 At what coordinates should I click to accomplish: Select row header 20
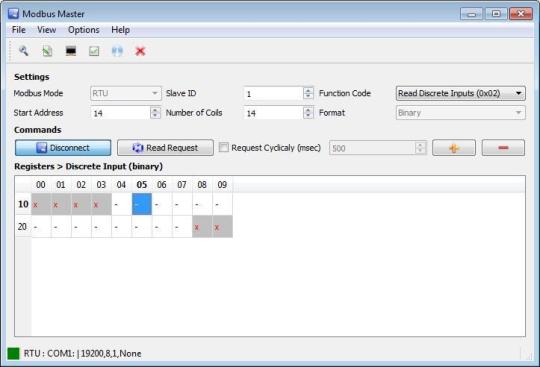[23, 227]
